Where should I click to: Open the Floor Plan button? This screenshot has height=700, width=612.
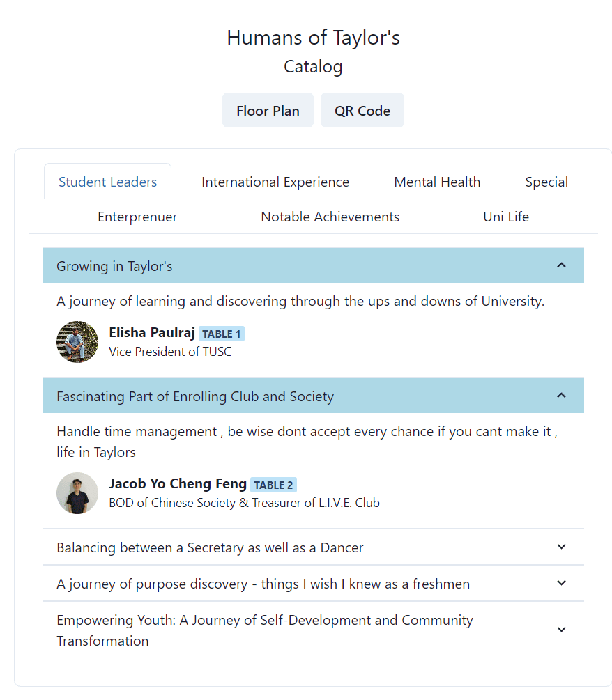click(x=268, y=110)
